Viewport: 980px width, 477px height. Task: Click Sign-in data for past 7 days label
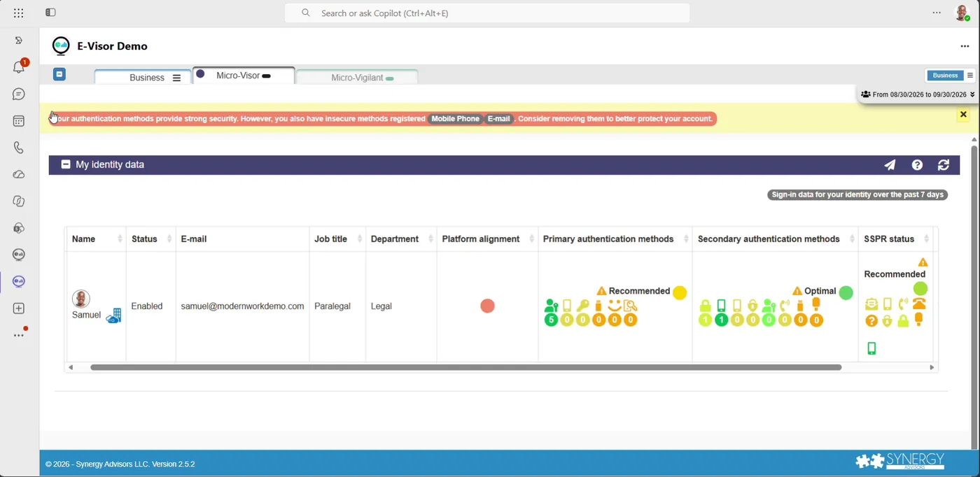pos(857,195)
